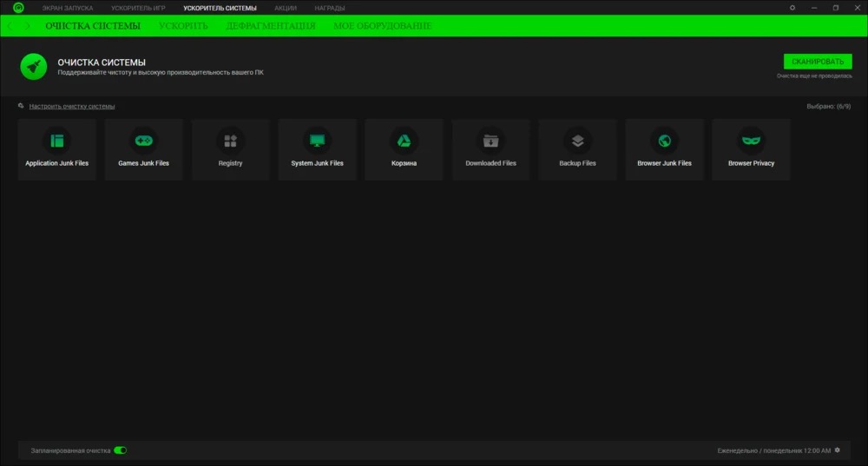Switch to Ускорить subtab
868x466 pixels.
pyautogui.click(x=183, y=26)
